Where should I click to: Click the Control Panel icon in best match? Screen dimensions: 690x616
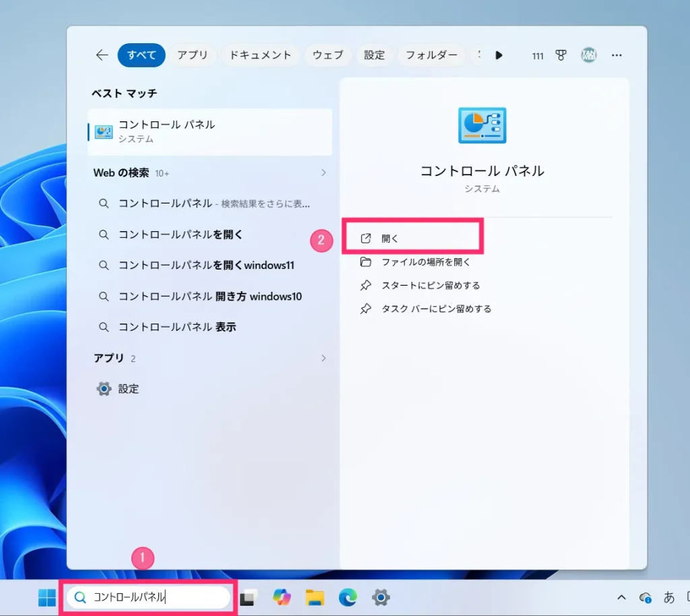(104, 132)
